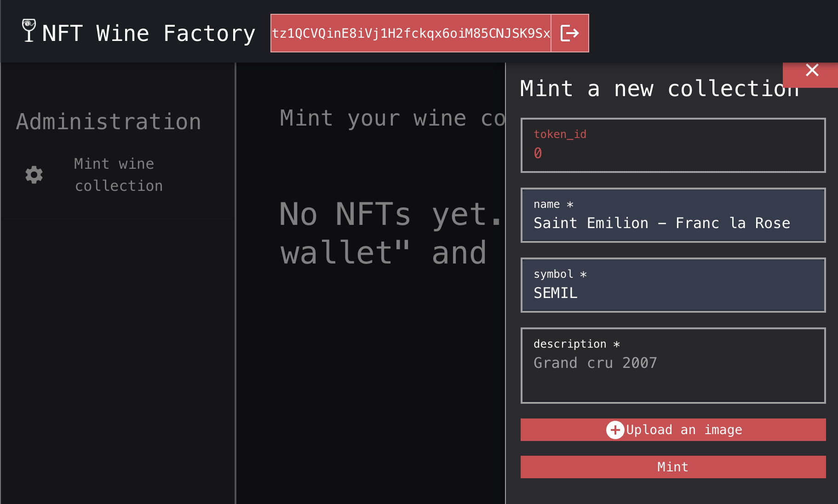The width and height of the screenshot is (838, 504).
Task: Focus the token_id input field
Action: pyautogui.click(x=672, y=153)
